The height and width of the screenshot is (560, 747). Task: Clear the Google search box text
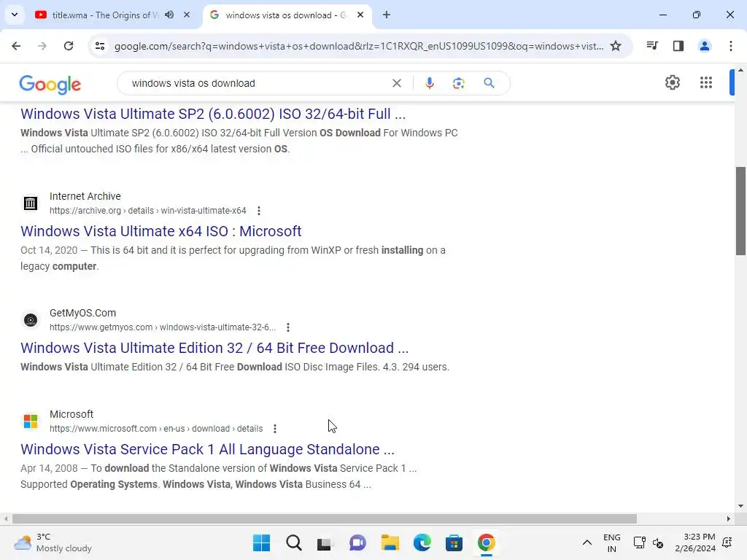point(396,83)
